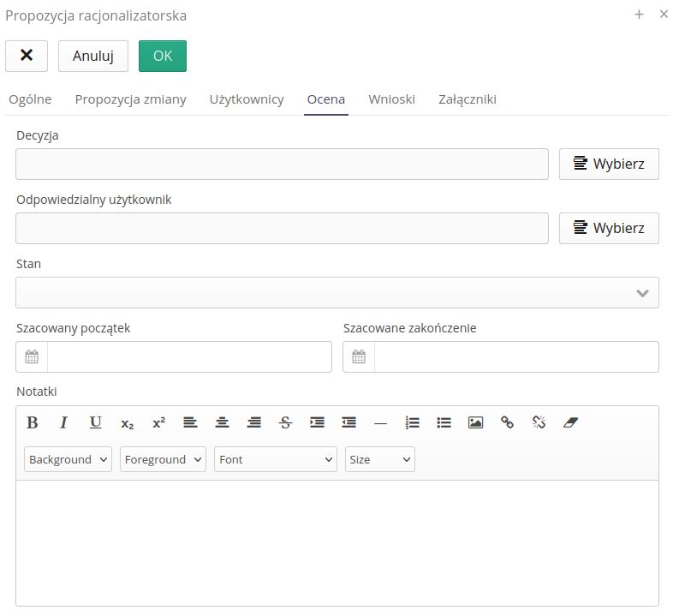
Task: Insert a numbered list
Action: 413,422
